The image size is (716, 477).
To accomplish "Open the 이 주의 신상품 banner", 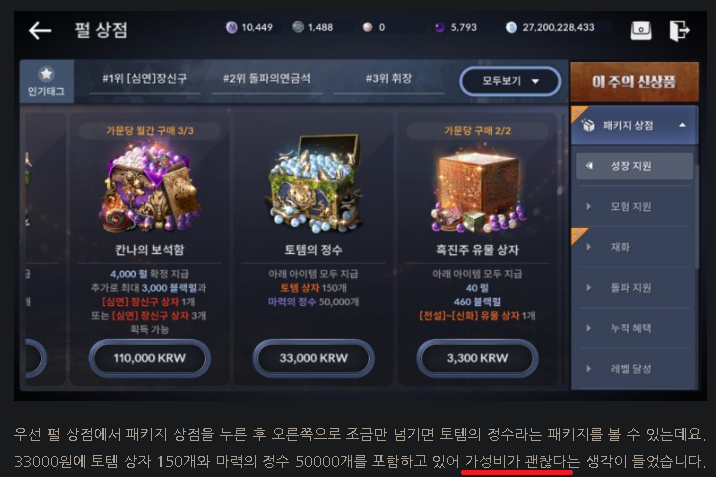I will pos(634,82).
